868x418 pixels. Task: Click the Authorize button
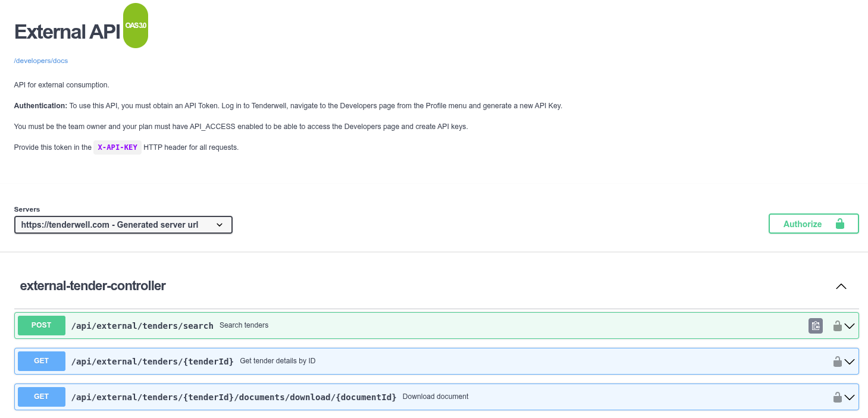[803, 224]
